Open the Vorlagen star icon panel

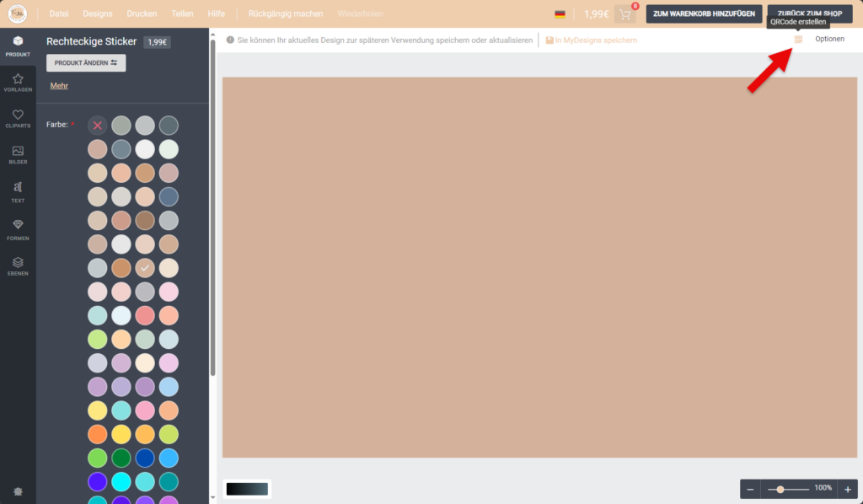pyautogui.click(x=18, y=83)
